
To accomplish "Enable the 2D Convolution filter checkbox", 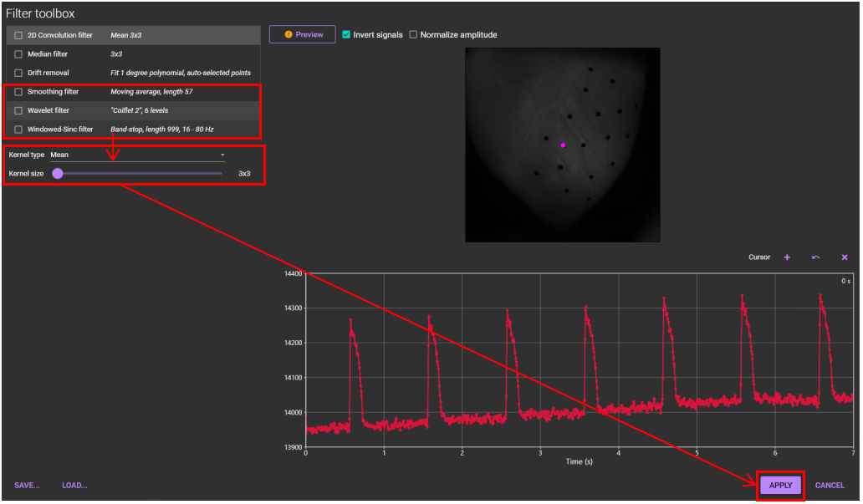I will [x=18, y=35].
